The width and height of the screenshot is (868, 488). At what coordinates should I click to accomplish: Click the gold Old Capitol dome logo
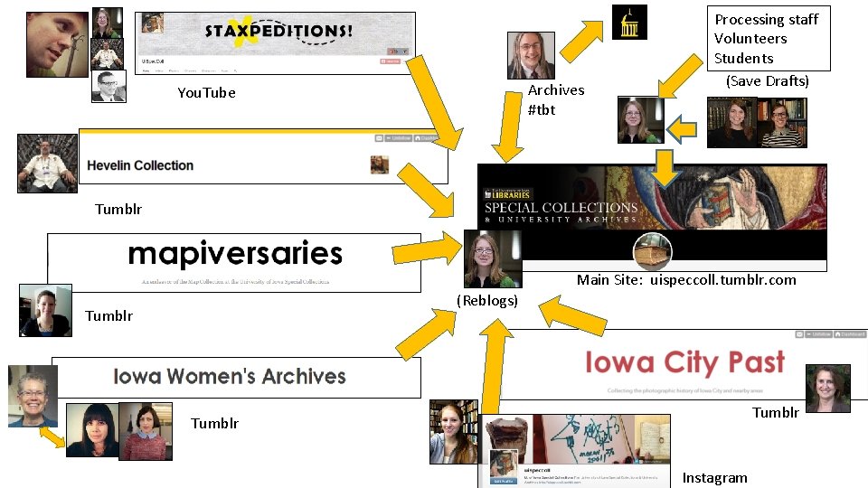tap(629, 22)
